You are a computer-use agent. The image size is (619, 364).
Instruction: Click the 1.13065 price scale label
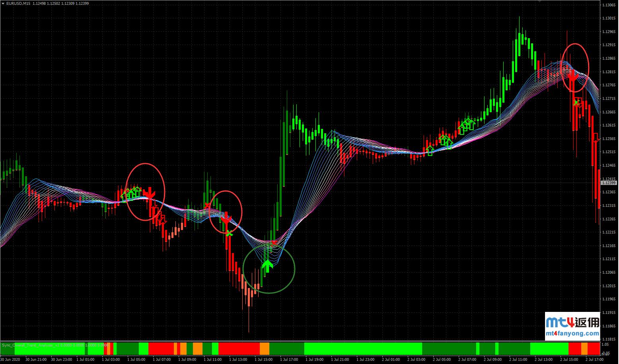tap(609, 5)
